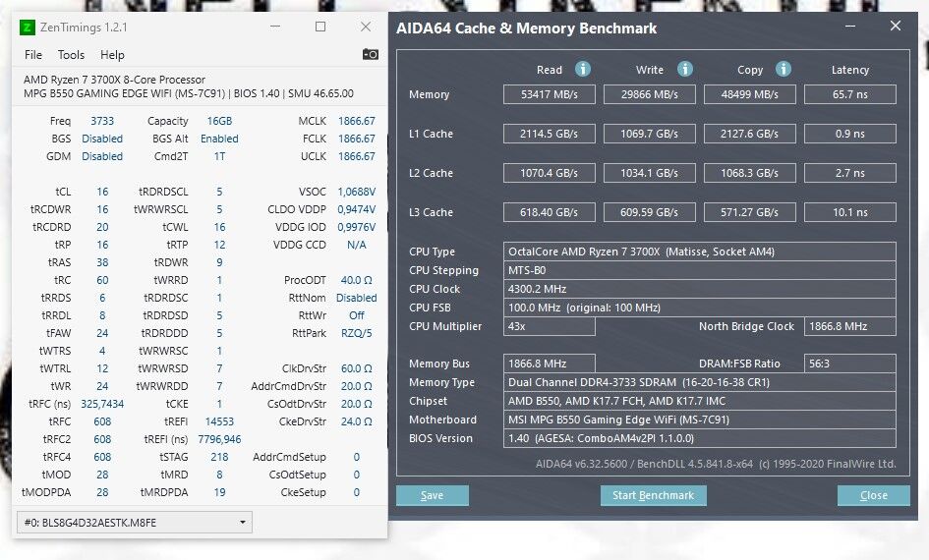Select Memory Read value 53417 MB/s
929x560 pixels.
tap(550, 94)
